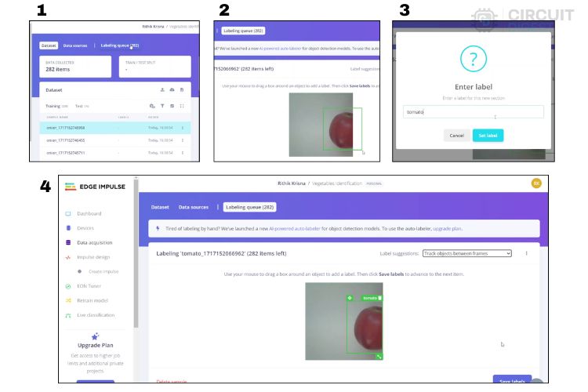Click Set label button
The height and width of the screenshot is (392, 588).
(488, 136)
